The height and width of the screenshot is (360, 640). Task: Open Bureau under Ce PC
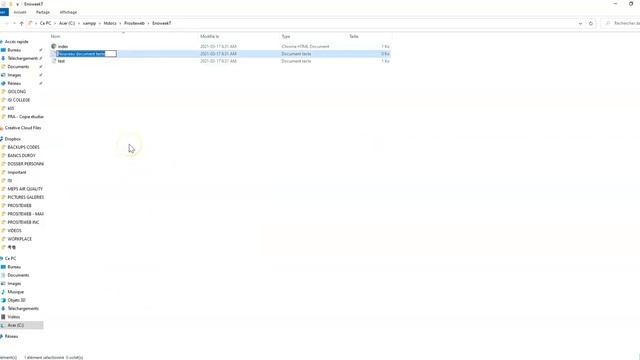14,267
